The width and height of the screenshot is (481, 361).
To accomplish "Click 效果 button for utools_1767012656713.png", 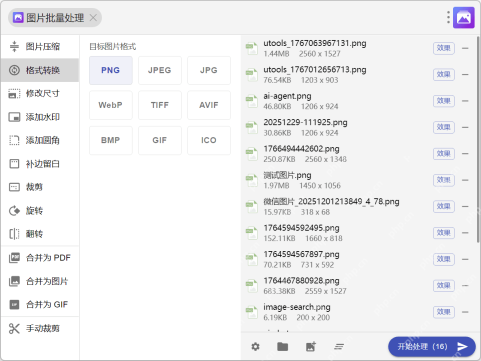I will (444, 74).
